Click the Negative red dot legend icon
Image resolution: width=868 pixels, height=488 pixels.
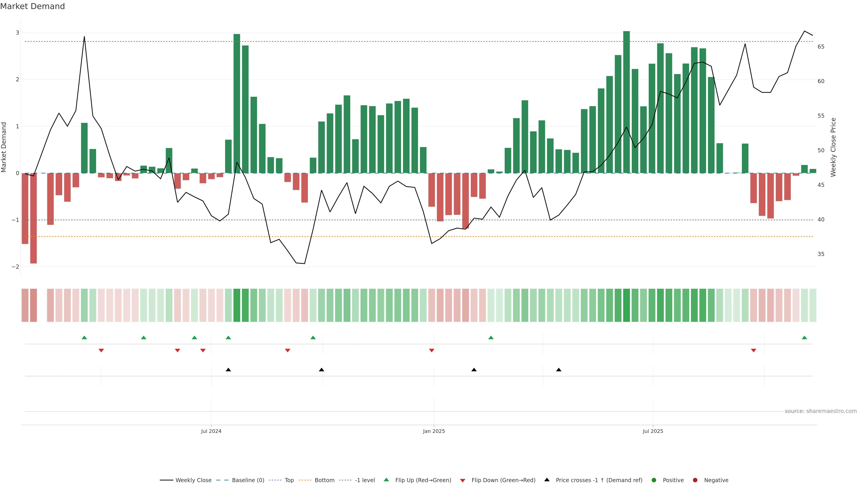coord(695,480)
